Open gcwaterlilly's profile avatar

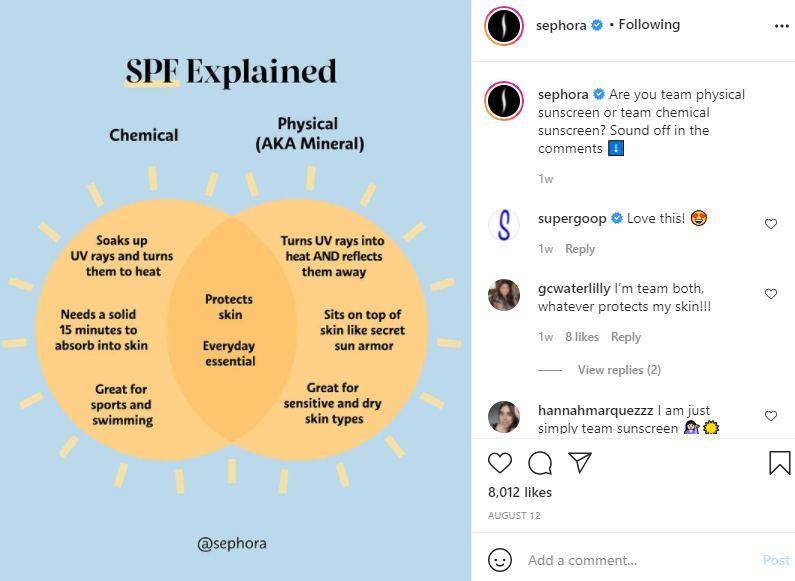click(503, 295)
